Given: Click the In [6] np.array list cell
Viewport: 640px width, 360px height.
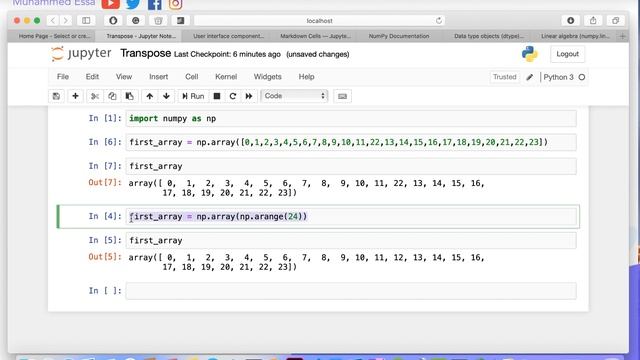Looking at the screenshot, I should [x=351, y=142].
